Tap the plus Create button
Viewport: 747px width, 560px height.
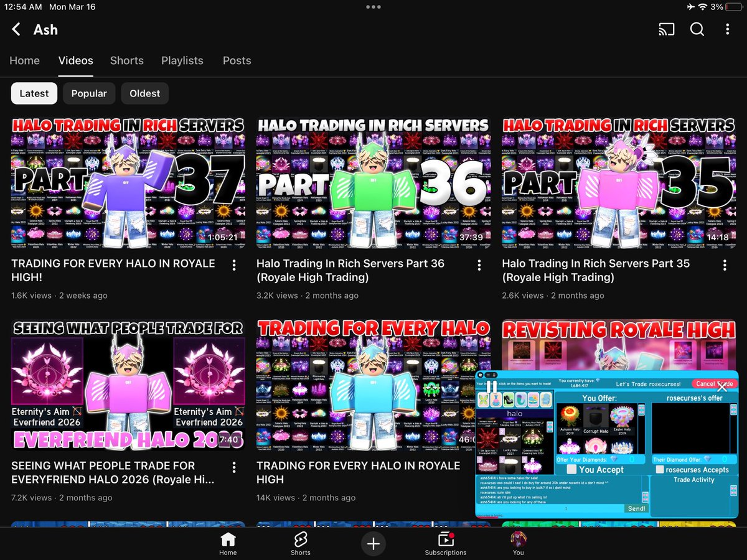(374, 544)
